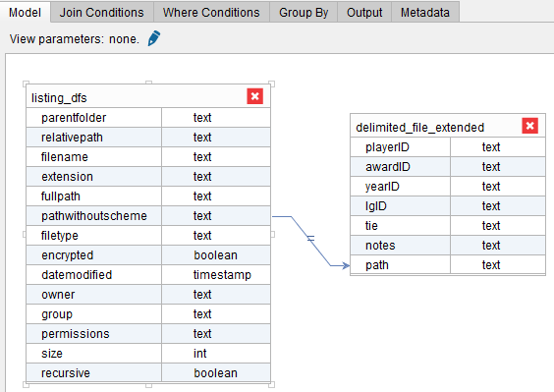Image resolution: width=554 pixels, height=392 pixels.
Task: Remove the listing_dfs table with red X
Action: (x=254, y=96)
